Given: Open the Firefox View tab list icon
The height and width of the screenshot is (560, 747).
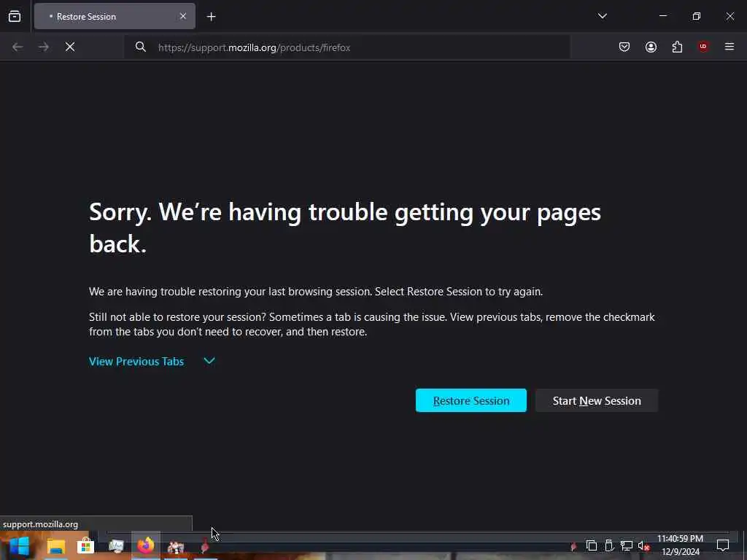Looking at the screenshot, I should [15, 16].
